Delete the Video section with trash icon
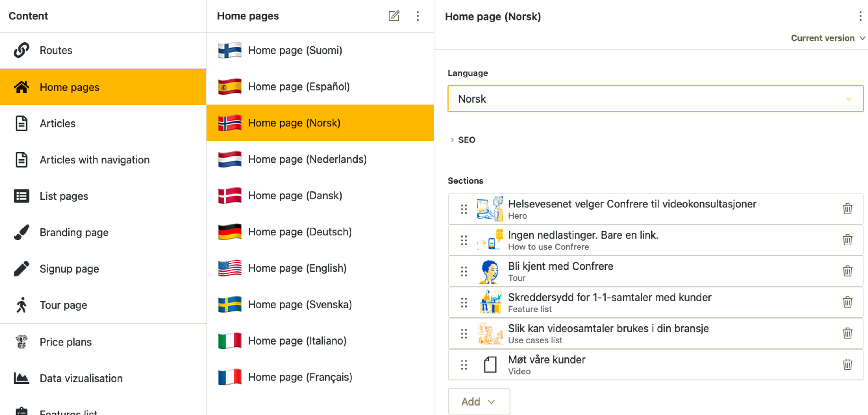Viewport: 868px width, 415px height. coord(847,364)
